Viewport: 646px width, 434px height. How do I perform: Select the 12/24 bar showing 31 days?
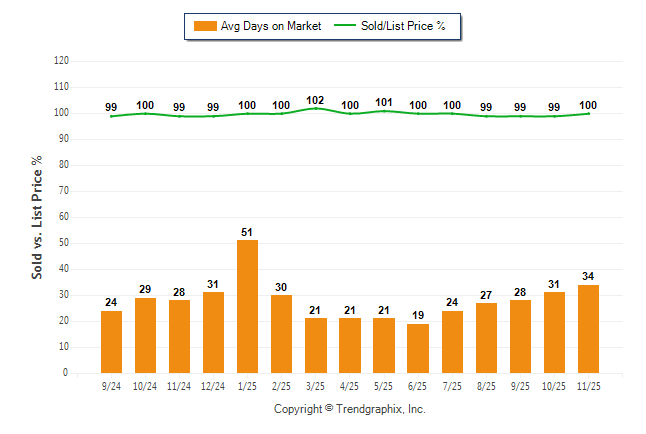[x=213, y=332]
